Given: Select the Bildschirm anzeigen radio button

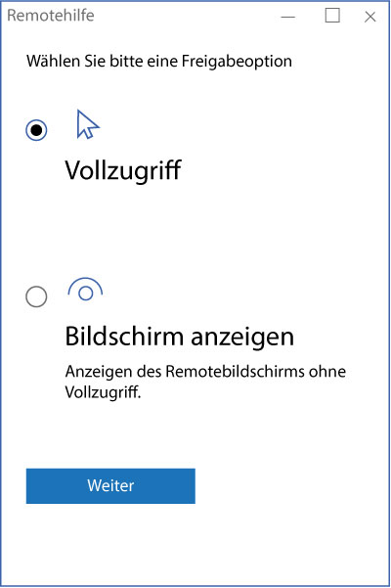Looking at the screenshot, I should coord(36,296).
